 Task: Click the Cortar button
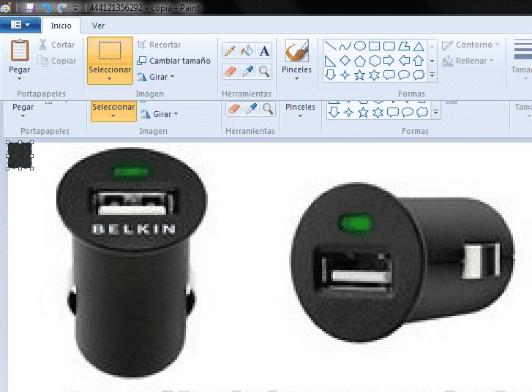pos(56,45)
